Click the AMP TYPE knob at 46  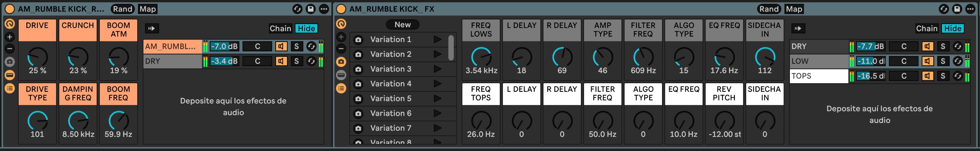(x=603, y=57)
